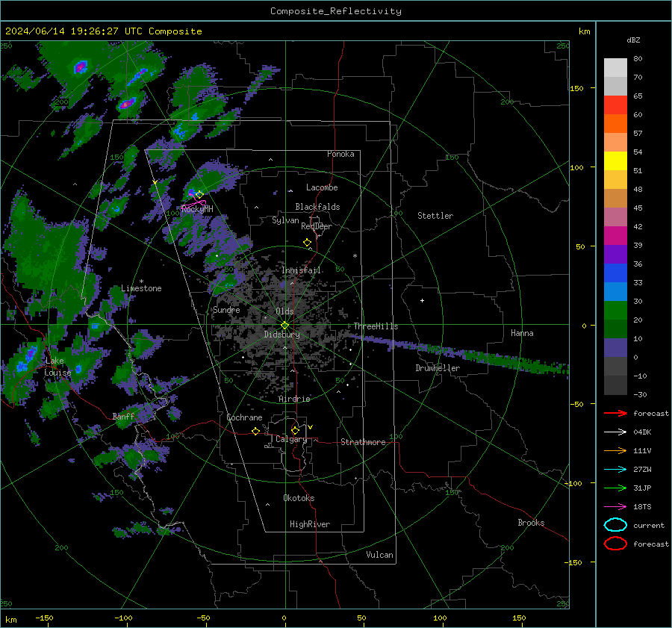The height and width of the screenshot is (628, 672).
Task: Click the Innisfail town label
Action: (x=301, y=270)
